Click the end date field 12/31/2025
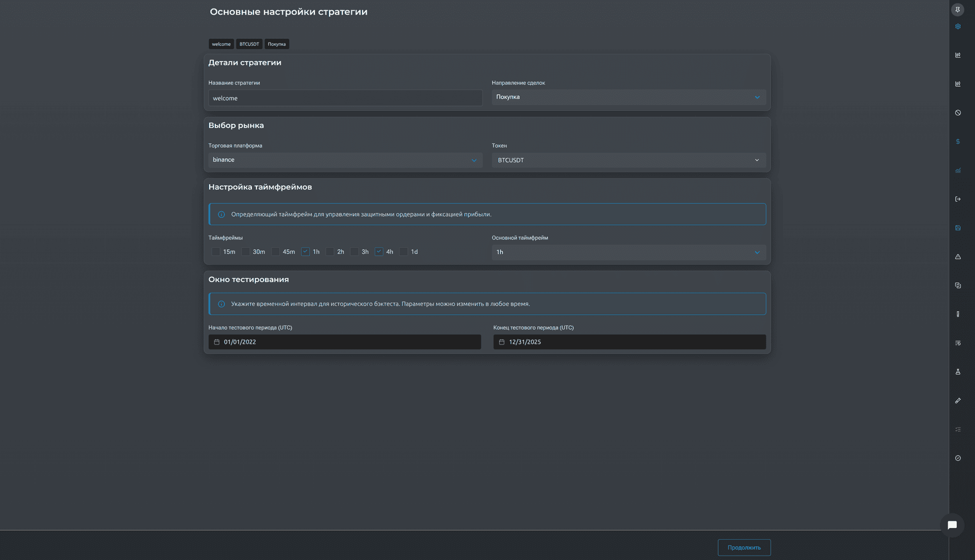The width and height of the screenshot is (975, 560). coord(630,342)
